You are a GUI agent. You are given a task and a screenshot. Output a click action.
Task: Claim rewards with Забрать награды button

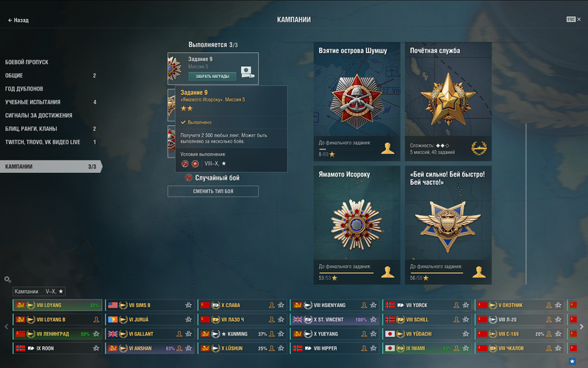coord(212,77)
